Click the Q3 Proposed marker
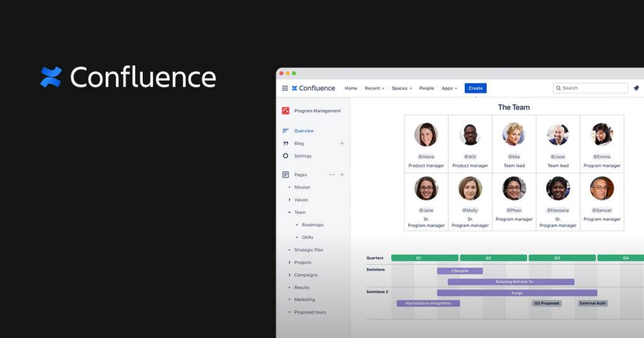The image size is (644, 338). pos(547,303)
